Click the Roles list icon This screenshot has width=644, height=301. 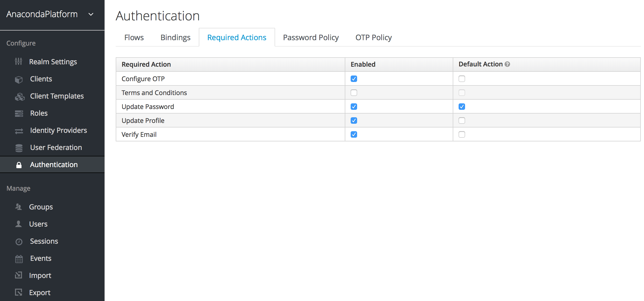tap(19, 114)
